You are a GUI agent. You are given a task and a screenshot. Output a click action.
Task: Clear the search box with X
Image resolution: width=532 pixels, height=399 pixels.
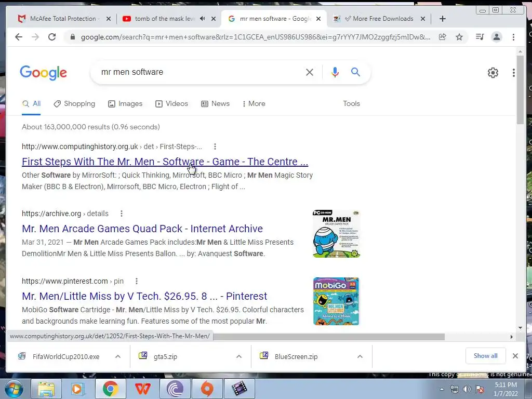pyautogui.click(x=310, y=72)
